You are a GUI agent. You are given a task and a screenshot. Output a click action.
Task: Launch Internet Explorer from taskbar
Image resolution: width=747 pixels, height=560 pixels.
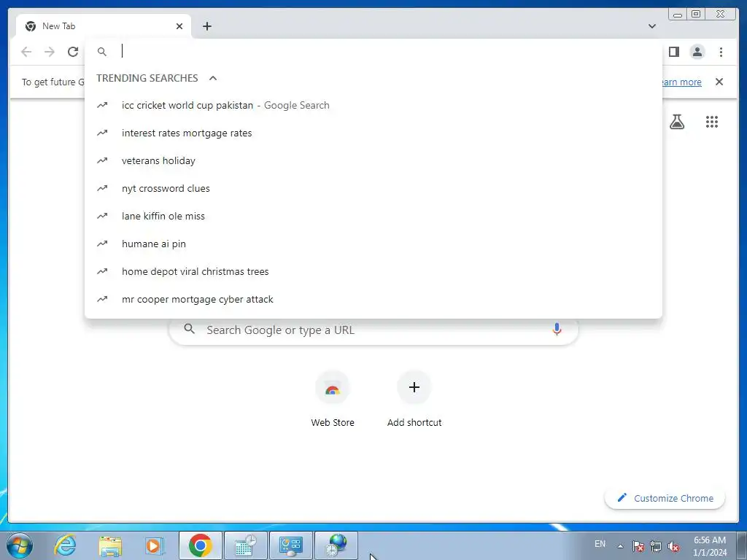[x=65, y=545]
